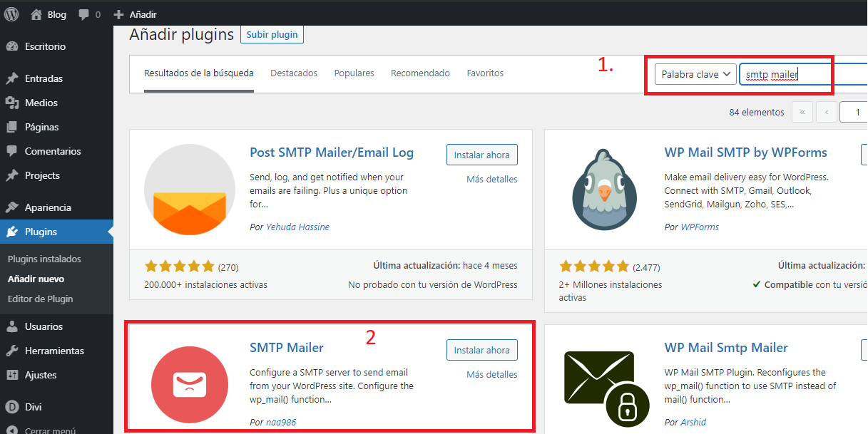The width and height of the screenshot is (868, 434).
Task: Click the WP Mail SMTP bird thumbnail
Action: (x=604, y=190)
